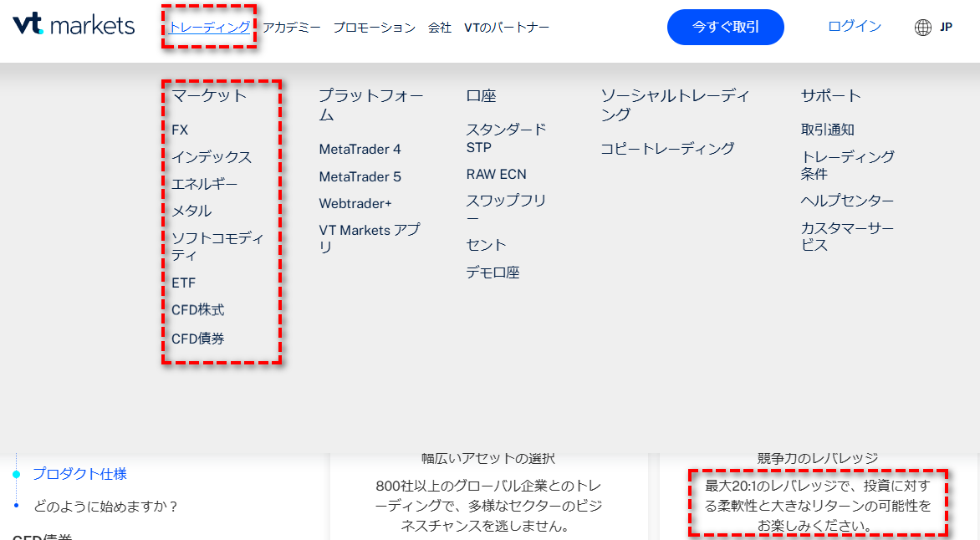Select the サポート heading
The height and width of the screenshot is (540, 980).
830,95
